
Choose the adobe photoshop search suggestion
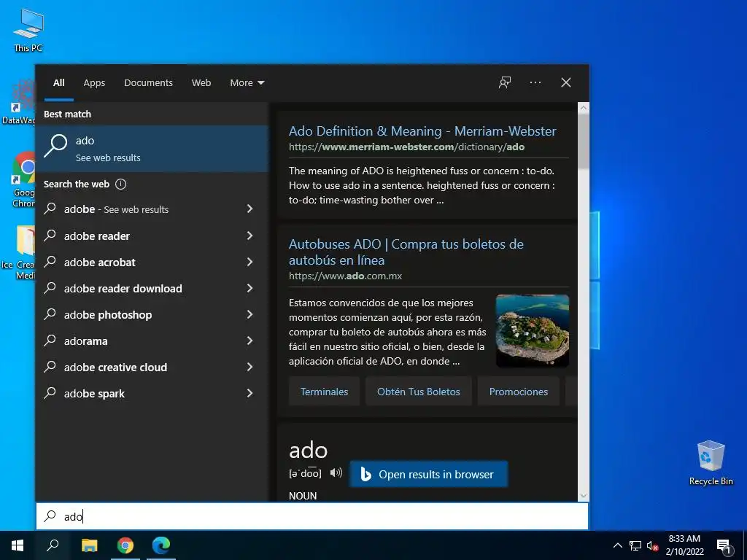point(152,314)
